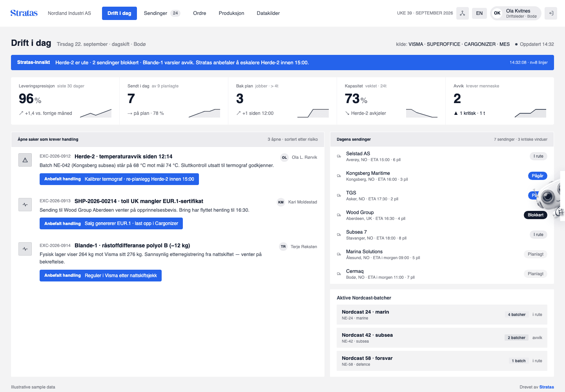Click Reguler i Visma action button

[x=100, y=276]
